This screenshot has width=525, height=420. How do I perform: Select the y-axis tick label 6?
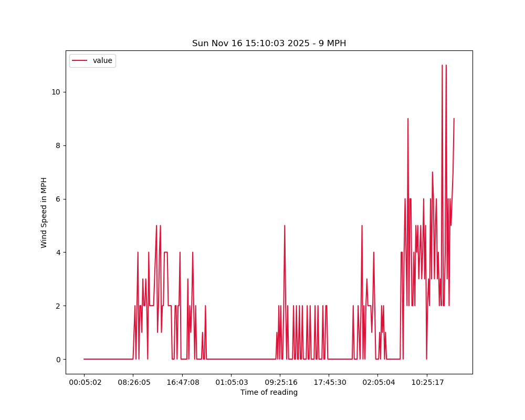[58, 199]
